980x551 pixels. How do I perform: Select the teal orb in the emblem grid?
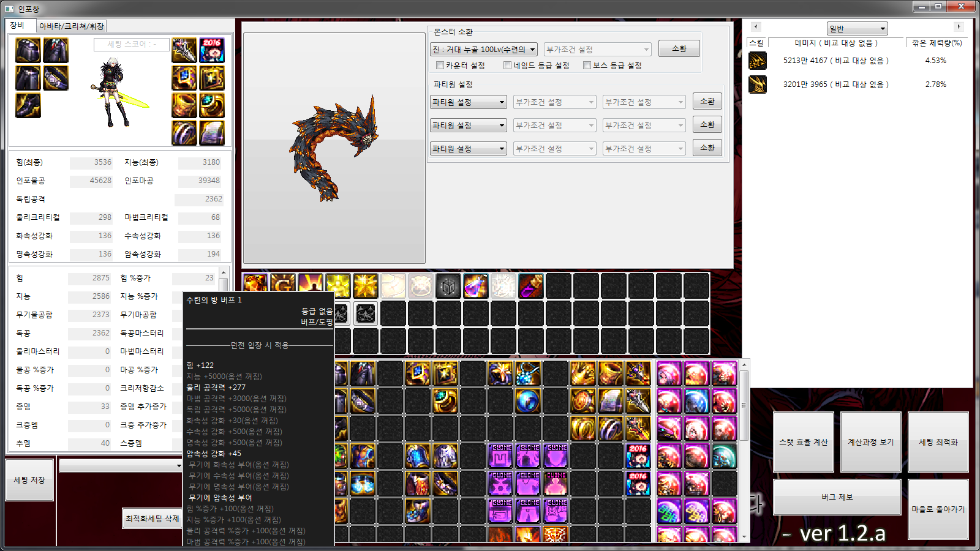724,456
